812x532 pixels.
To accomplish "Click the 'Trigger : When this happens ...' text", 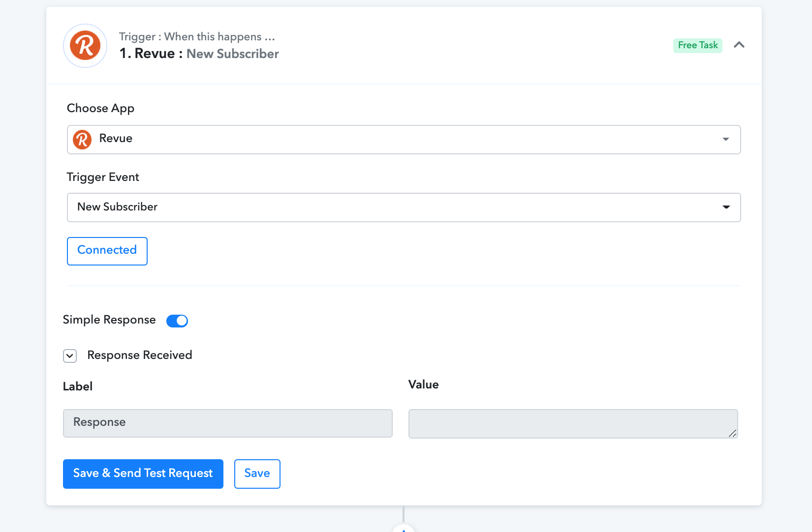I will (197, 37).
